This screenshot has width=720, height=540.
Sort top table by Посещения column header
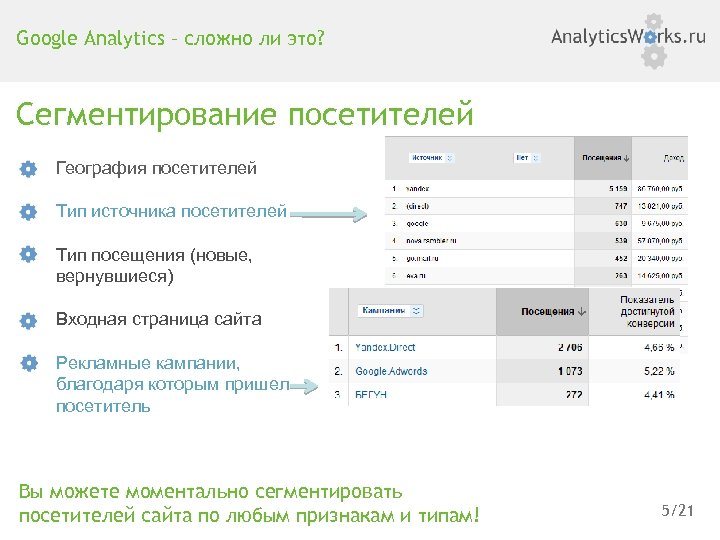point(602,158)
